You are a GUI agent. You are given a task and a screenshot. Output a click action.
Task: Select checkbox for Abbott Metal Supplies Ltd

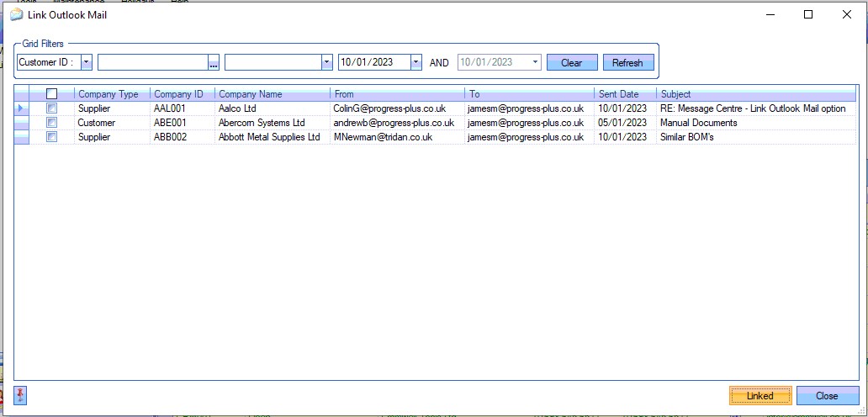click(x=52, y=137)
